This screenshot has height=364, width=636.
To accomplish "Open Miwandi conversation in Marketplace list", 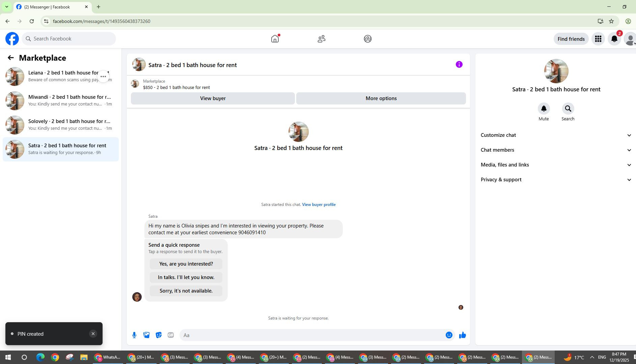I will coord(61,101).
